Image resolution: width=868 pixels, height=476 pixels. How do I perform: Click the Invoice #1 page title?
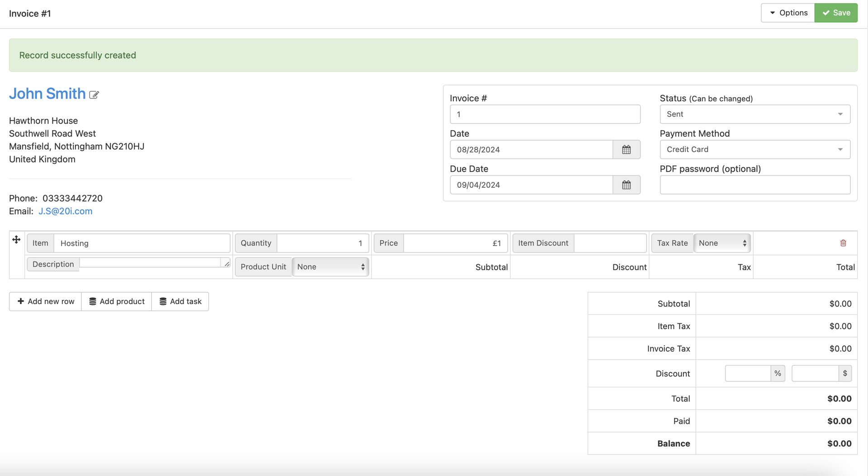(30, 14)
